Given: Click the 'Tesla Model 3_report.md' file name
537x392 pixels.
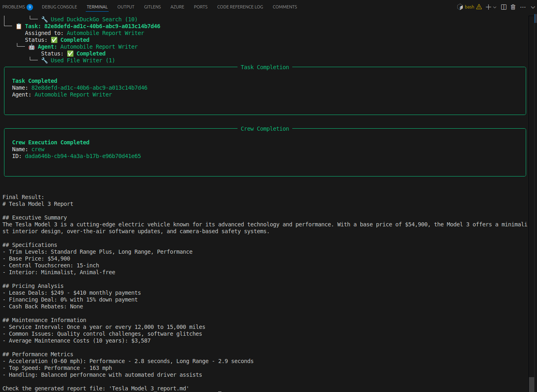Looking at the screenshot, I should tap(149, 388).
